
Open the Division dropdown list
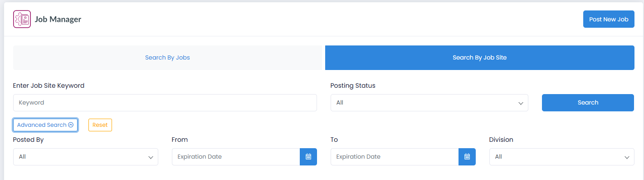(x=562, y=157)
